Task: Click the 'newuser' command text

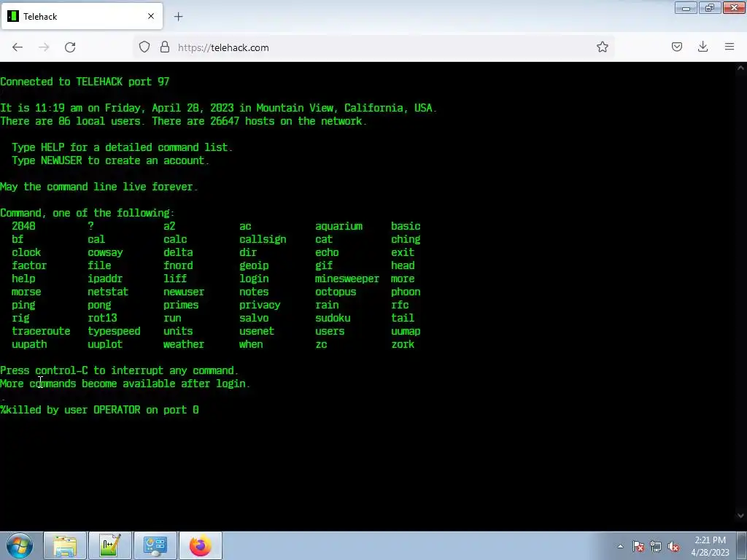Action: pyautogui.click(x=184, y=292)
